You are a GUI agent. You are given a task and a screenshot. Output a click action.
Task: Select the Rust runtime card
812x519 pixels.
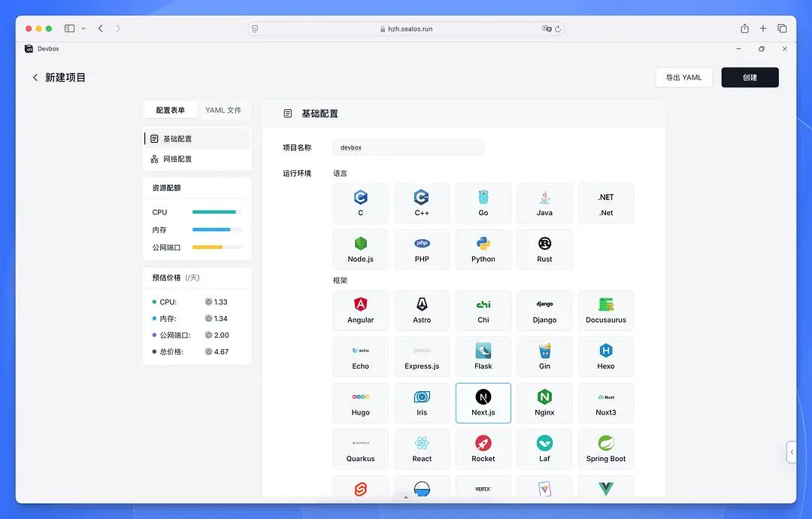(544, 250)
